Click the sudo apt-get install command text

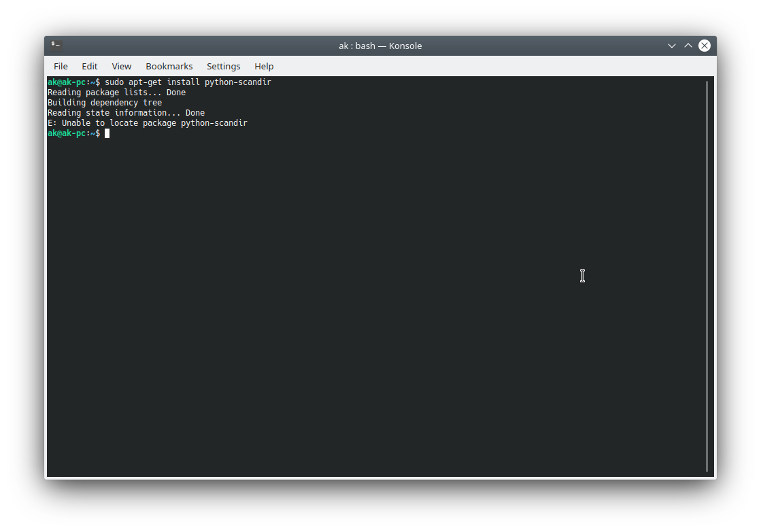pos(187,82)
